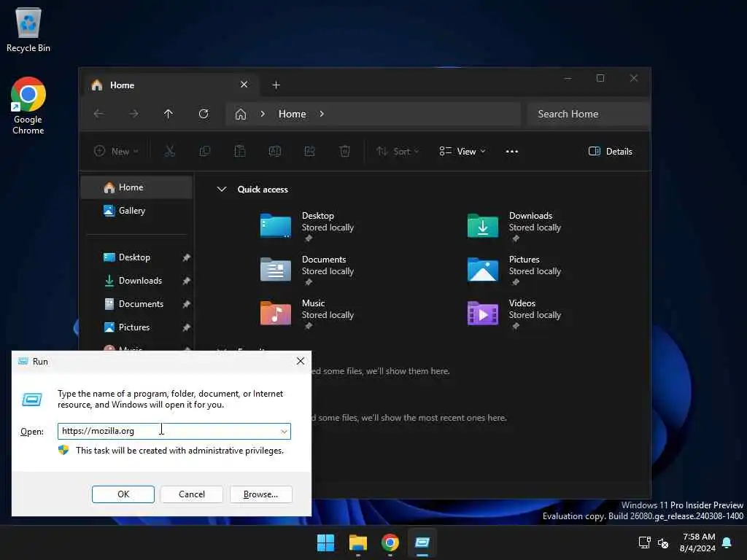Select Gallery in the navigation pane
The width and height of the screenshot is (747, 560).
click(x=137, y=211)
